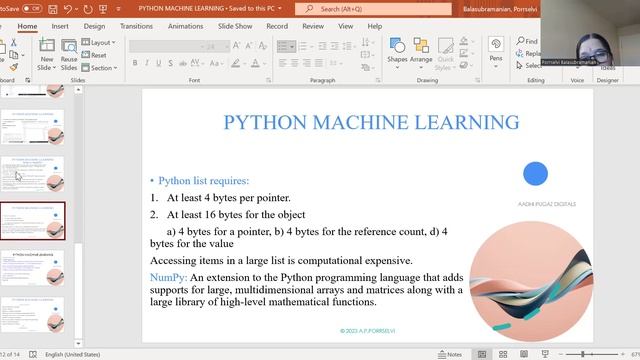Click Find in Editing group
This screenshot has height=360, width=640.
coord(527,41)
